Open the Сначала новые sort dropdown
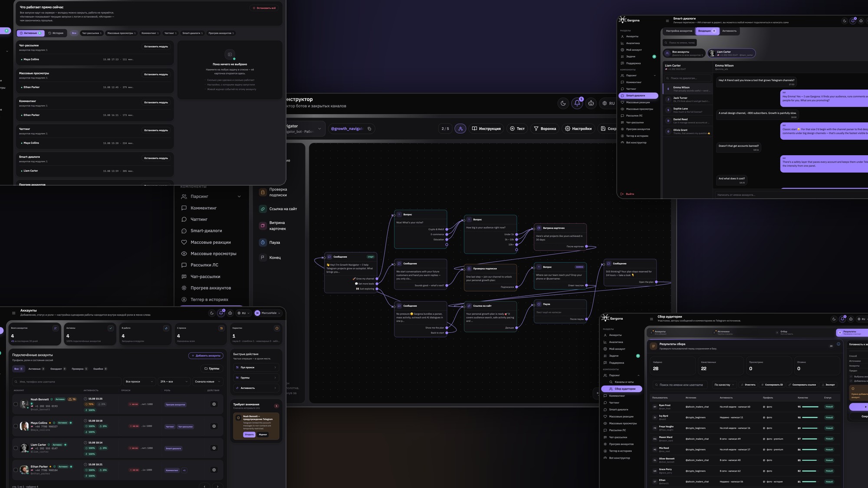 tap(207, 381)
